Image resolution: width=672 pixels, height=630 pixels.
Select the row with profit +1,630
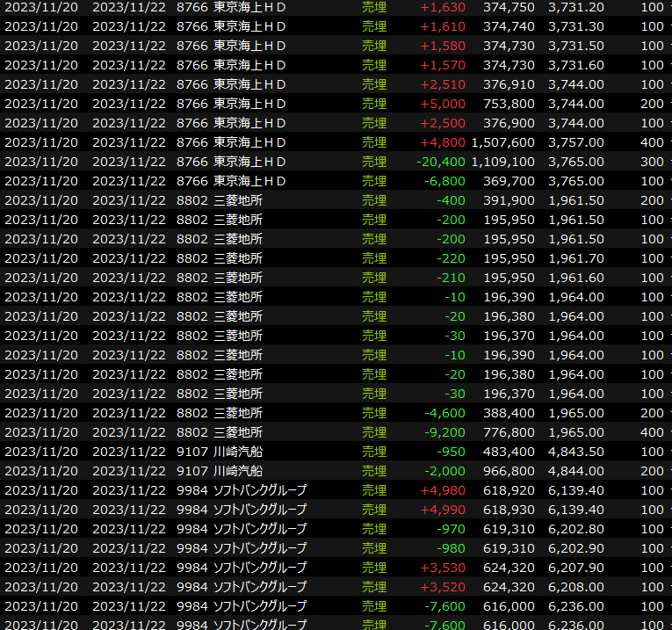(x=443, y=7)
